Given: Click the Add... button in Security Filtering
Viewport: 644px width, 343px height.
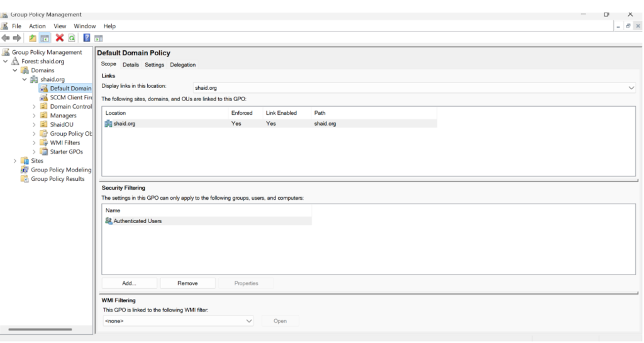Looking at the screenshot, I should click(x=130, y=283).
